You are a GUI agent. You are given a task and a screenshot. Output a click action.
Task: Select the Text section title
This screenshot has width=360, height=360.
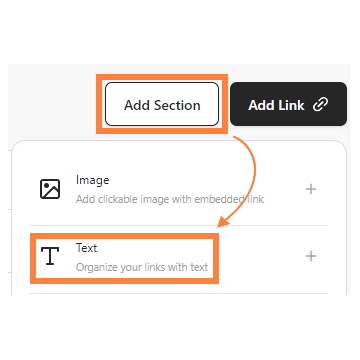point(87,248)
